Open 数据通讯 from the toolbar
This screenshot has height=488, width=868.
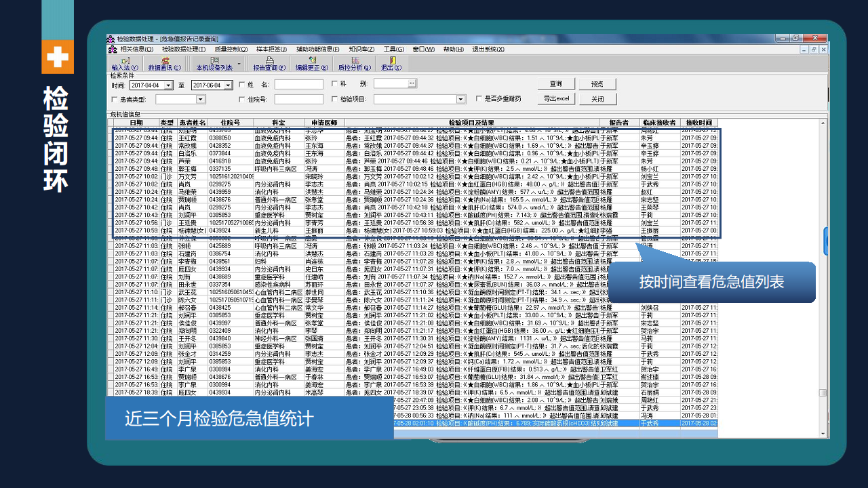coord(165,63)
